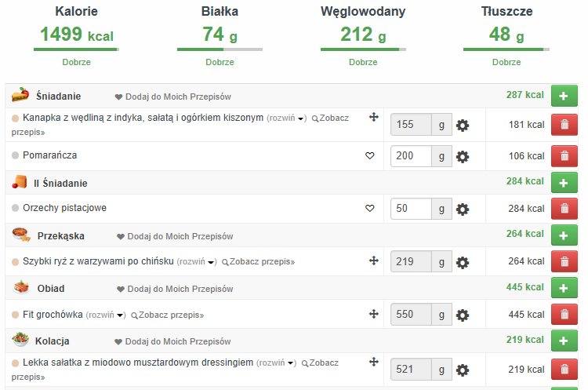Expand Szybki ryż z warzywami details
This screenshot has height=390, width=588.
coord(196,262)
